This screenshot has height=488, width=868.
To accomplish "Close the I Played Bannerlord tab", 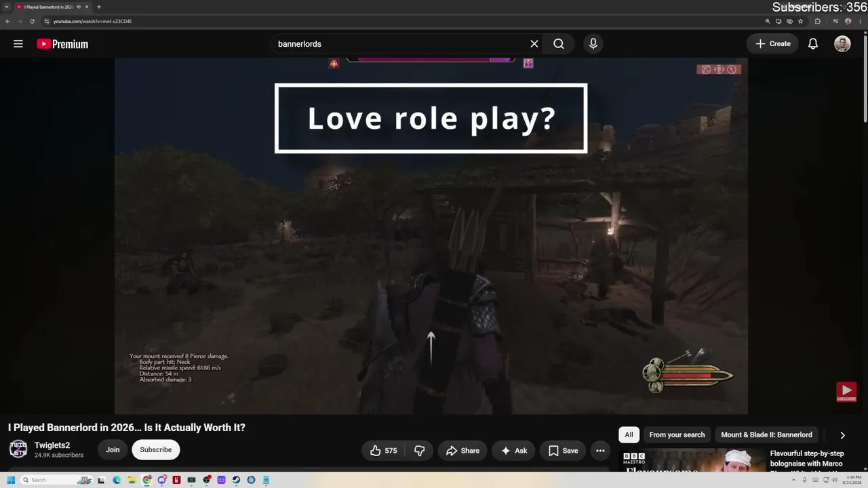I will coord(87,7).
